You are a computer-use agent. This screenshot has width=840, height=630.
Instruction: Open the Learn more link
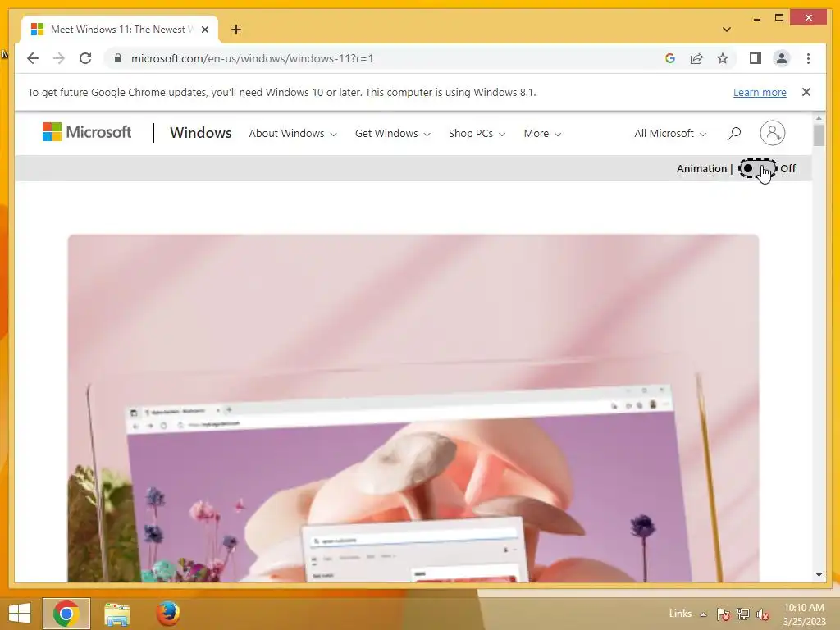point(760,92)
